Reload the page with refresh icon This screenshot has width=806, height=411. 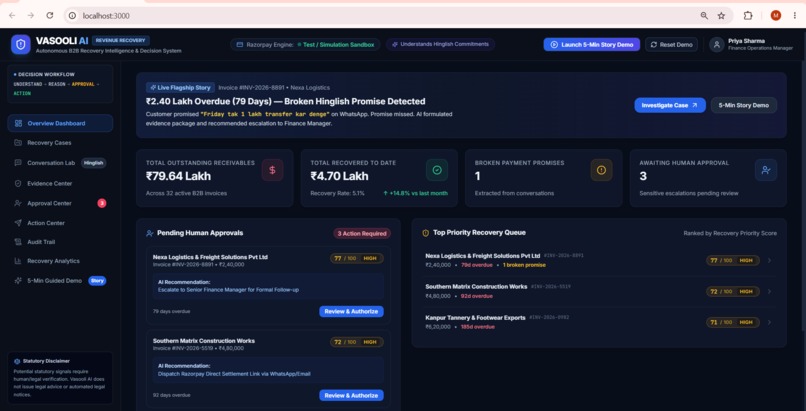[50, 15]
